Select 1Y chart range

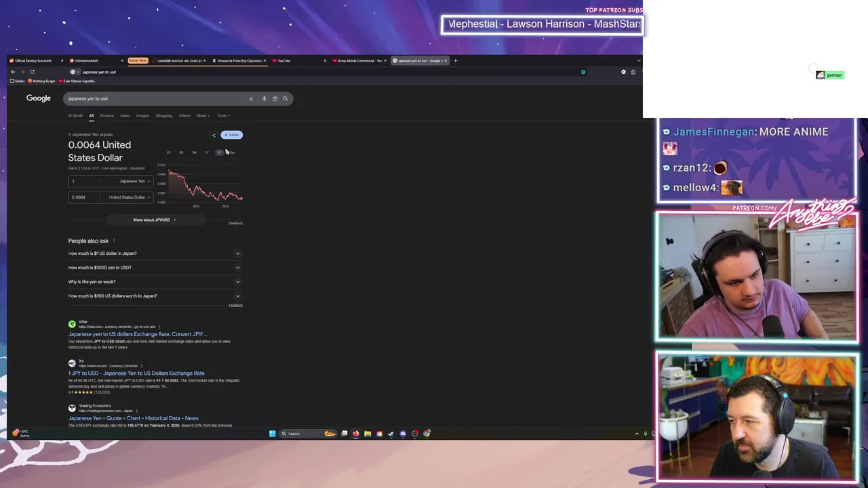(x=207, y=152)
